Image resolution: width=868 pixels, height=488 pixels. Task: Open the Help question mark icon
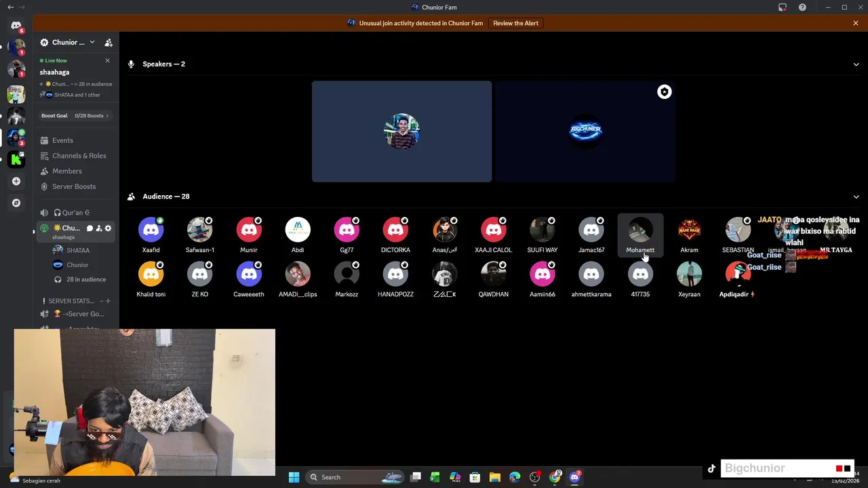pos(802,7)
